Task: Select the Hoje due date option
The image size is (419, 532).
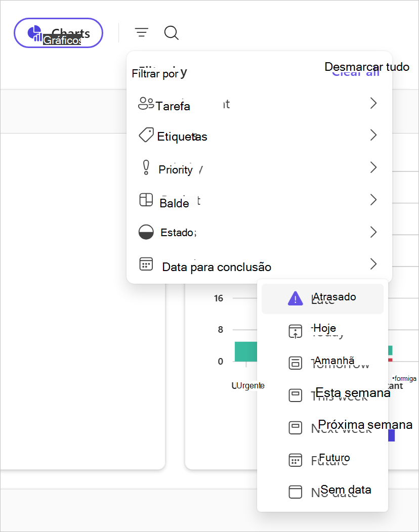Action: tap(322, 331)
